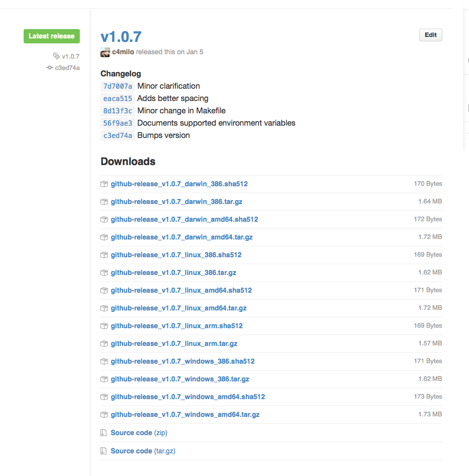This screenshot has width=469, height=476.
Task: Open the c4milo author profile link
Action: pyautogui.click(x=123, y=52)
